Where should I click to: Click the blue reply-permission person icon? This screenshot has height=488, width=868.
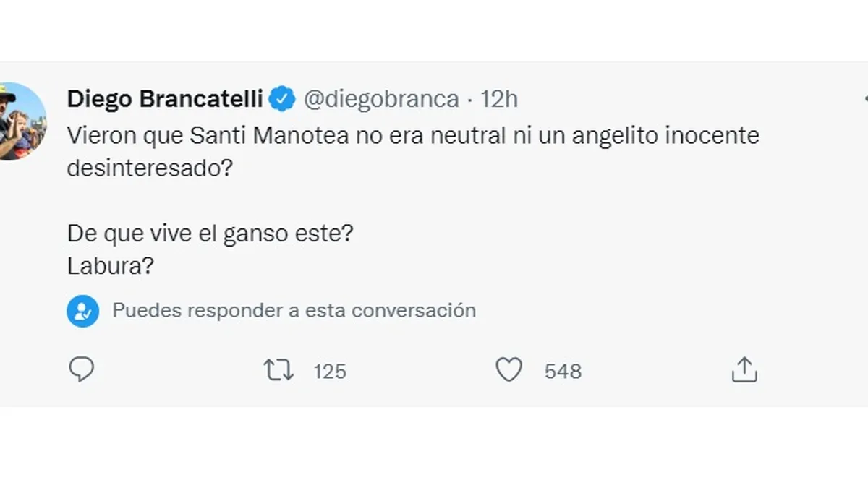83,311
